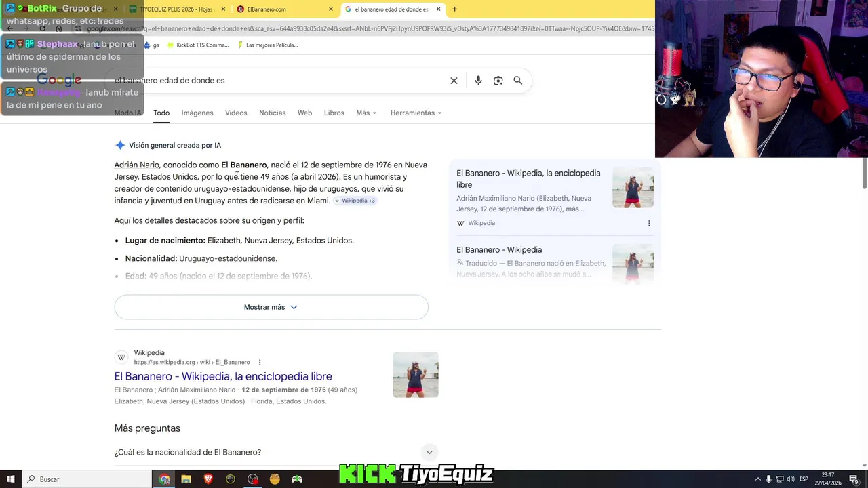
Task: Click 'Más preguntas' heading
Action: (x=147, y=428)
